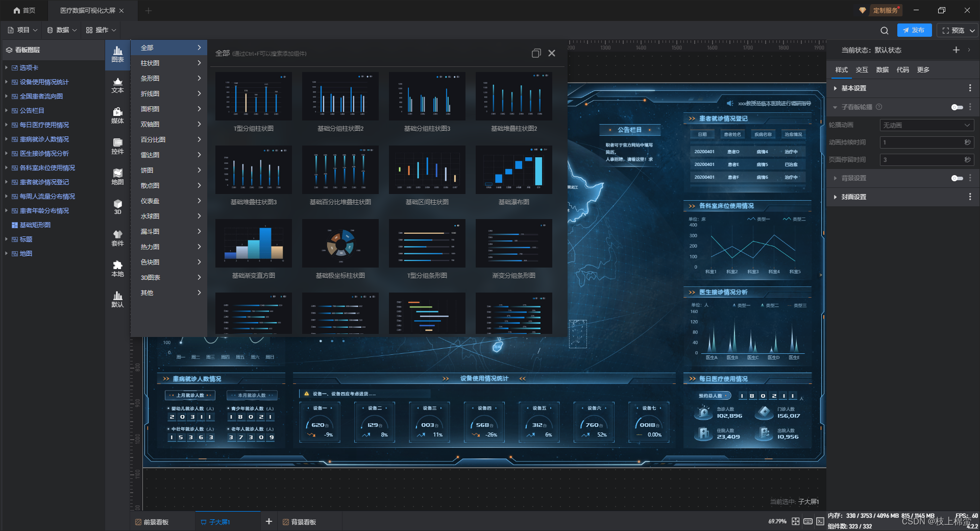The image size is (980, 531).
Task: Open the console terminal icon in status bar
Action: point(820,521)
